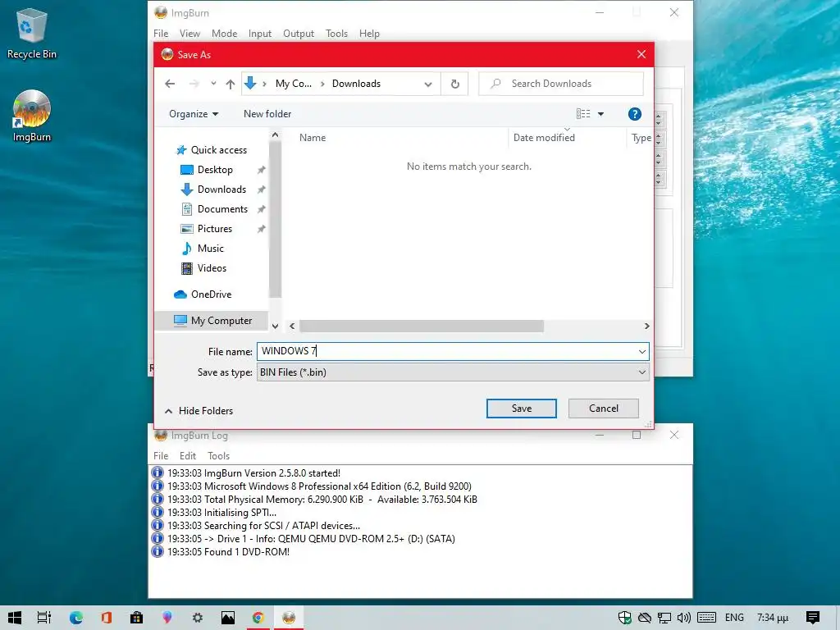Open the Tools menu in ImgBurn main window
The width and height of the screenshot is (840, 630).
coord(336,33)
